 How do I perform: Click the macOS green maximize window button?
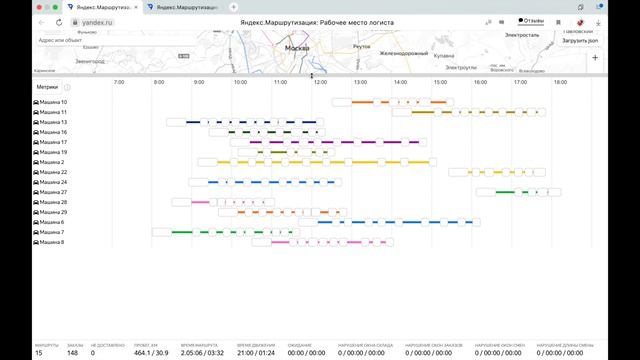pyautogui.click(x=55, y=7)
